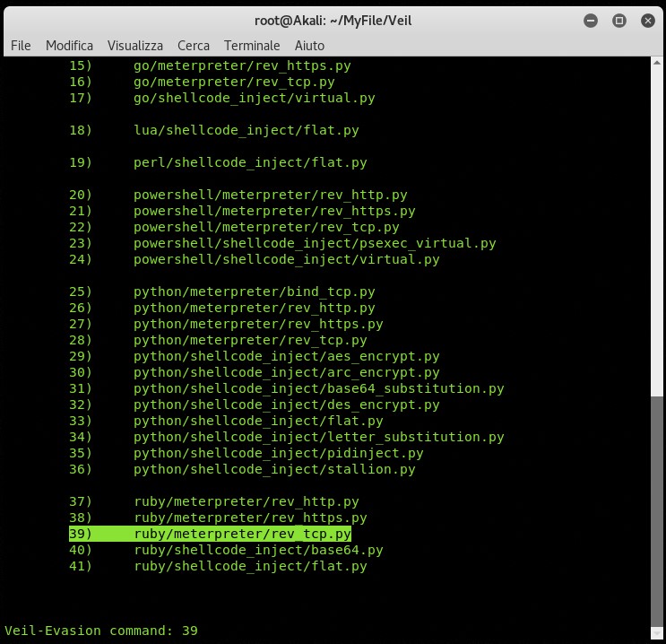Maximize the terminal window

coord(619,21)
